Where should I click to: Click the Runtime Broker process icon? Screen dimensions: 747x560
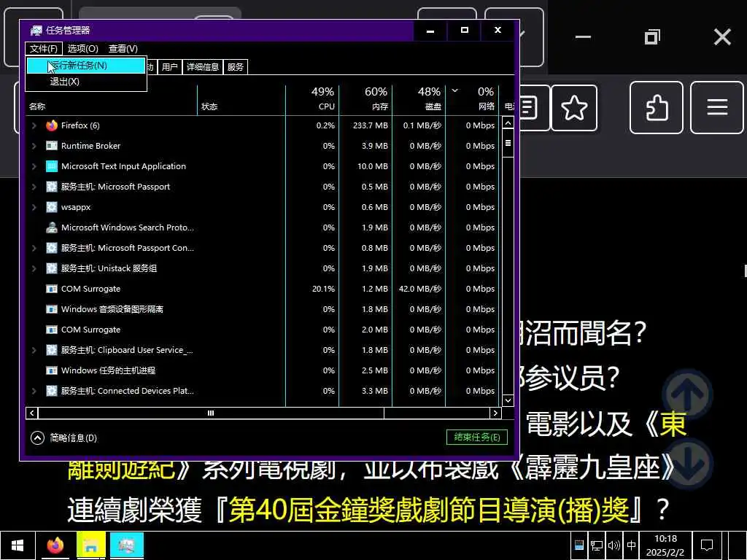click(52, 146)
